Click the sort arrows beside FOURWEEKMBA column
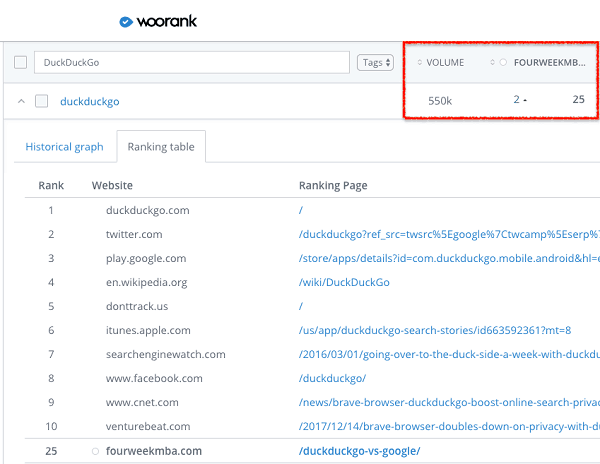Screen dimensions: 600x464 pos(492,63)
